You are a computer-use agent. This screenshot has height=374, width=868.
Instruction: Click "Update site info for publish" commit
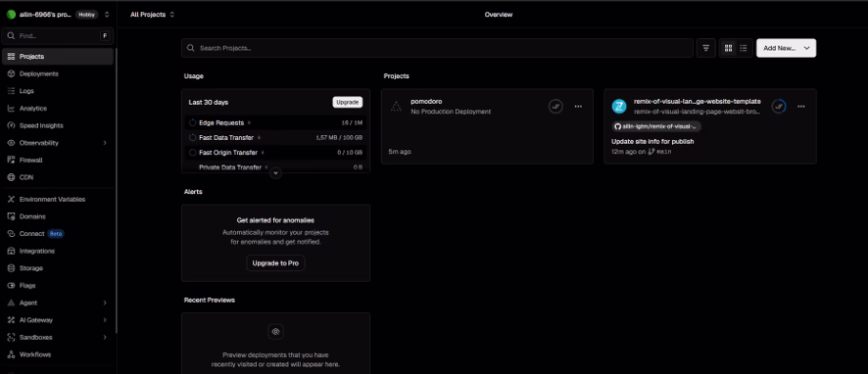click(x=652, y=142)
